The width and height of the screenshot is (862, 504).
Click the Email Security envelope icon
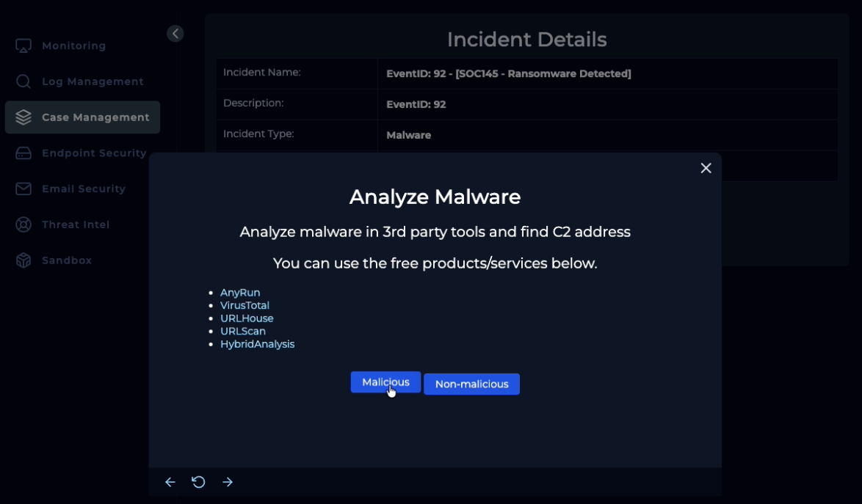tap(23, 189)
